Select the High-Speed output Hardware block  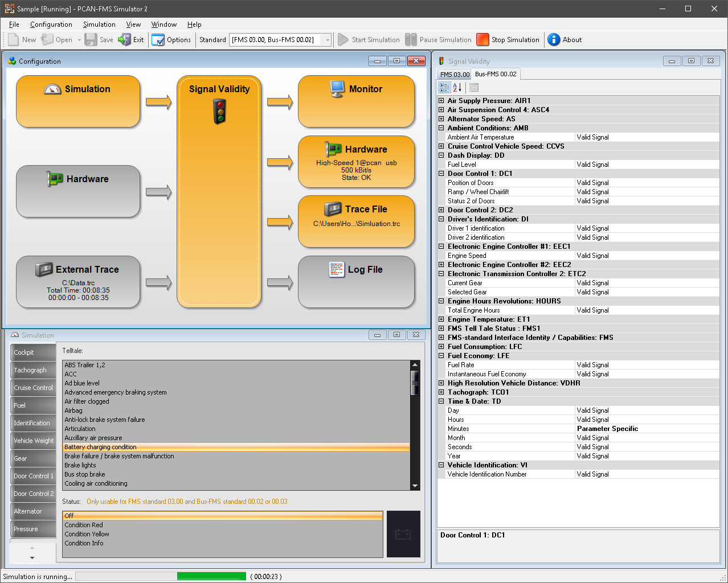357,162
